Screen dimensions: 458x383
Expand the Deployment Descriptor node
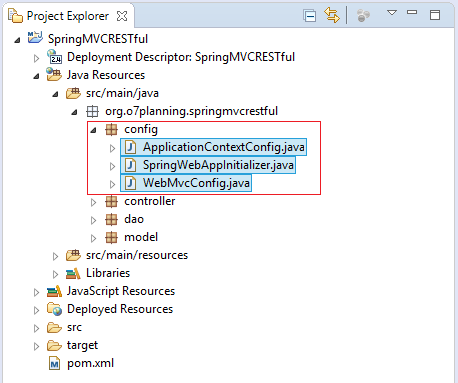pyautogui.click(x=36, y=58)
